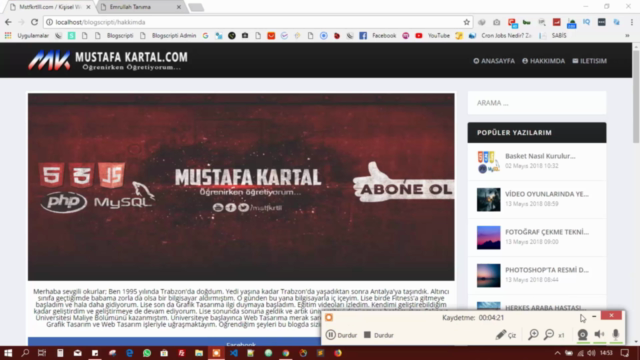This screenshot has width=640, height=360.
Task: Go to ANASAYFA in site navigation
Action: (494, 61)
